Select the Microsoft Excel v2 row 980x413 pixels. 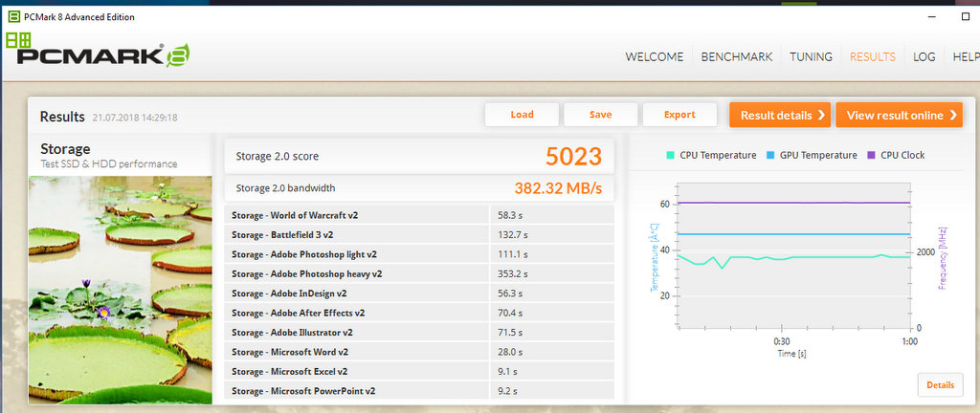(x=419, y=372)
